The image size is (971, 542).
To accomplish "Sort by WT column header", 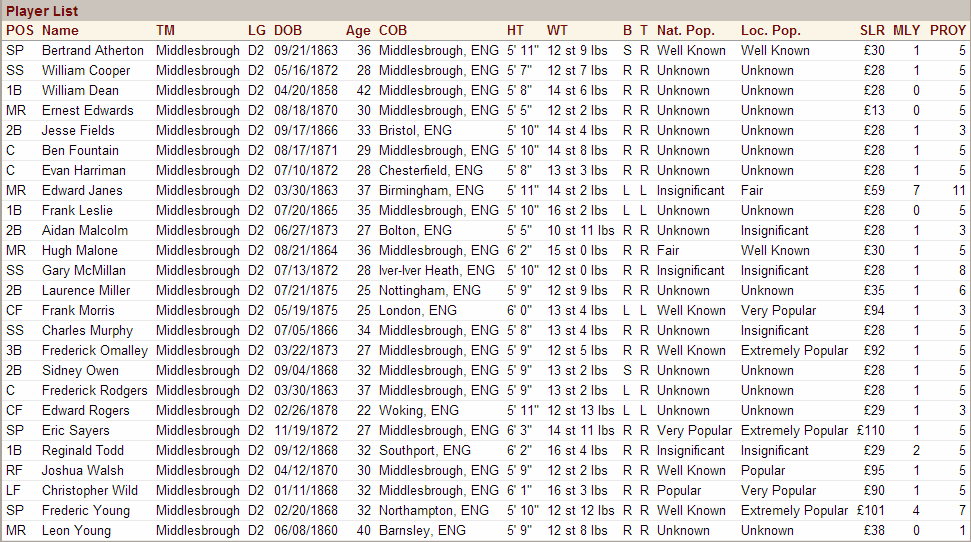I will 557,30.
